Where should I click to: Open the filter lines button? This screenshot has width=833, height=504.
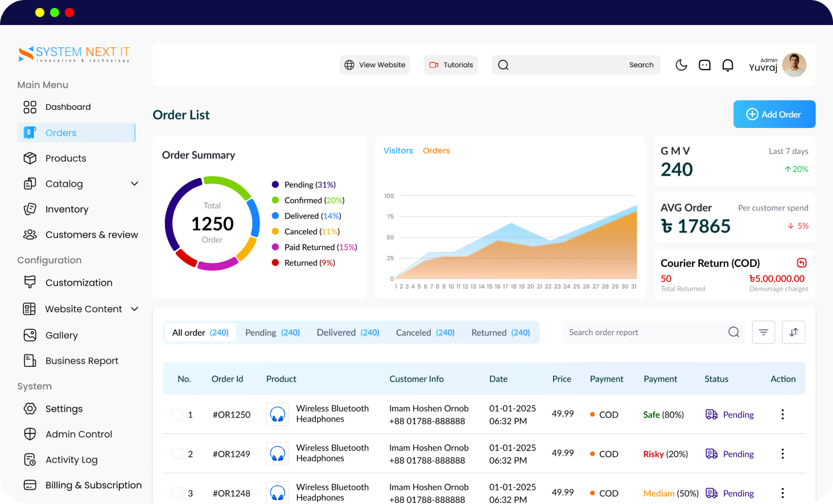pos(764,332)
